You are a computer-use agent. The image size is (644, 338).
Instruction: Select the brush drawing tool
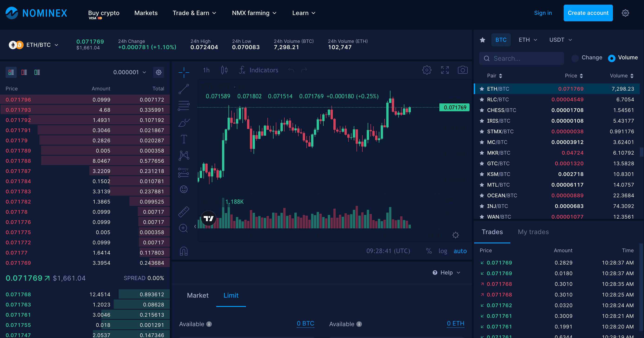(x=184, y=122)
